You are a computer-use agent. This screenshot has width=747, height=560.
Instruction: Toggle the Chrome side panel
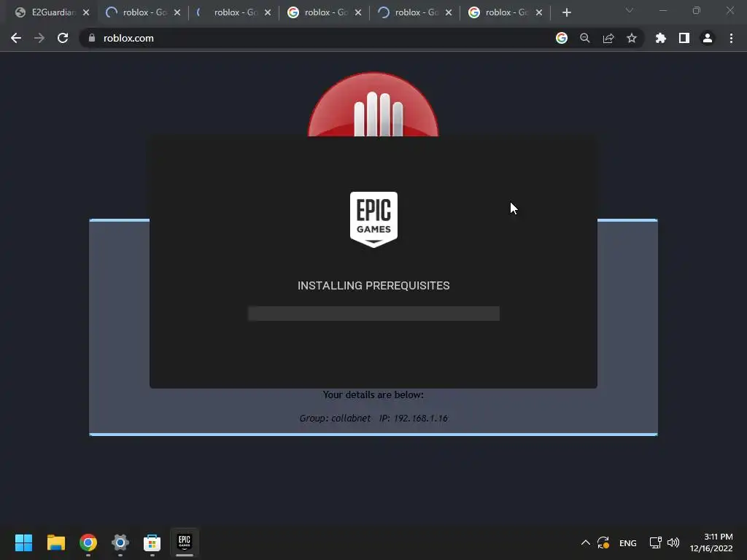click(x=684, y=38)
